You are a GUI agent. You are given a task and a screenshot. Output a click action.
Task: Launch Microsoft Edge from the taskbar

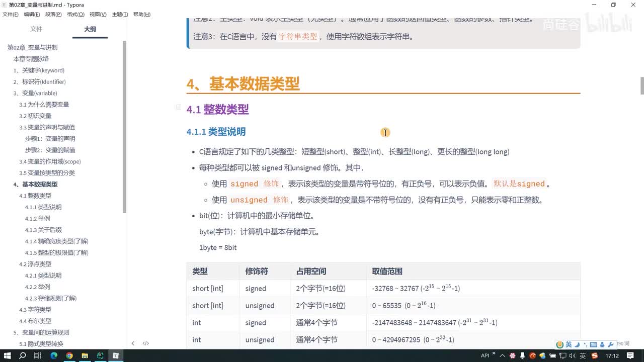click(54, 355)
